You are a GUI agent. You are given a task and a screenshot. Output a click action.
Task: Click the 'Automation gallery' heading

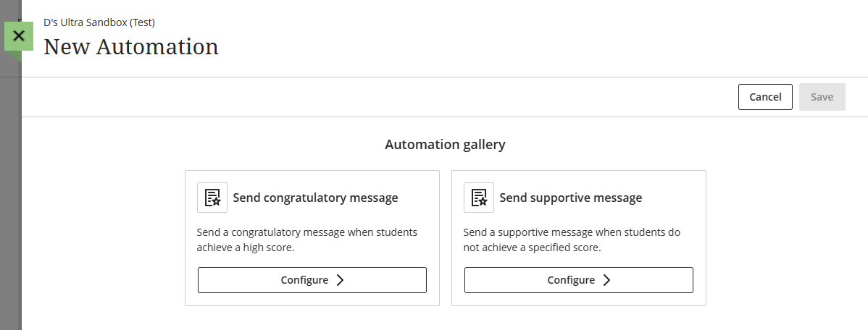pos(445,145)
